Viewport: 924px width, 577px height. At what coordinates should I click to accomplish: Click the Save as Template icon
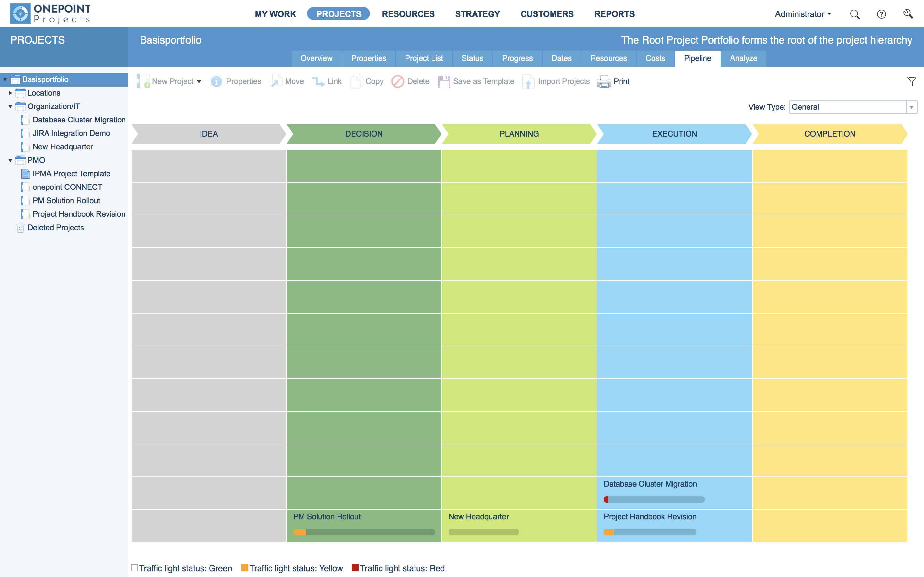point(444,81)
